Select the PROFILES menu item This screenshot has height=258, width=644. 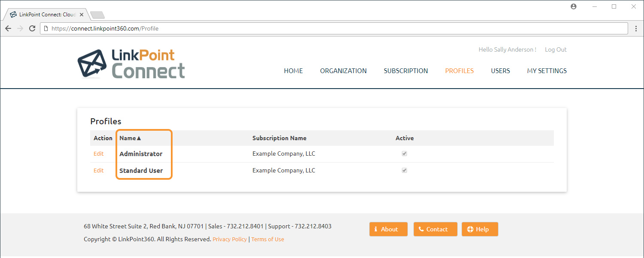pyautogui.click(x=459, y=71)
